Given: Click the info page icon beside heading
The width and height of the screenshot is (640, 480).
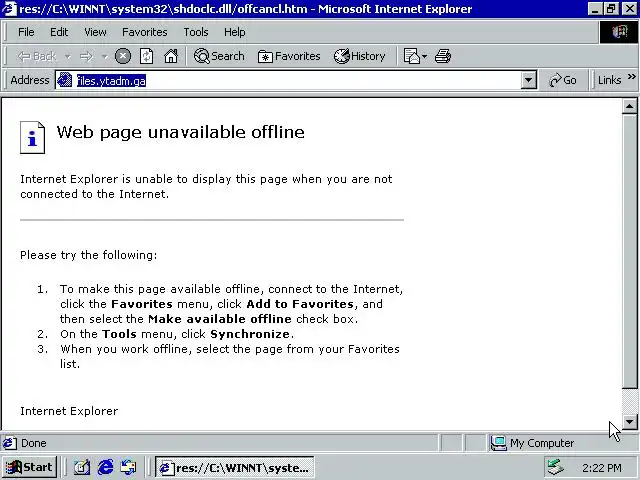Looking at the screenshot, I should coord(32,138).
